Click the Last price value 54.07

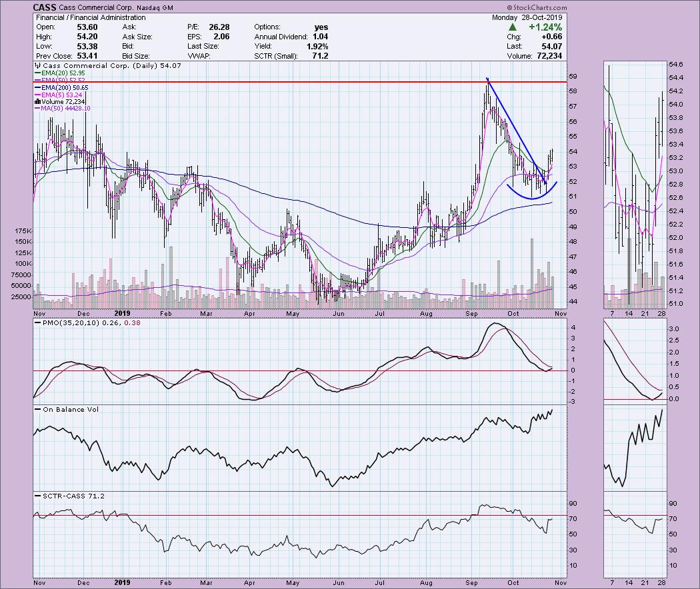(x=552, y=47)
